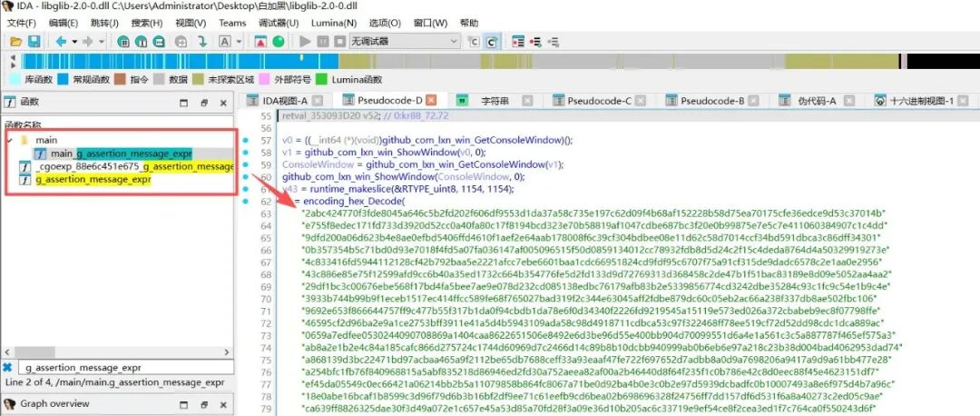
Task: Open the back-history dropdown arrow
Action: (x=74, y=42)
